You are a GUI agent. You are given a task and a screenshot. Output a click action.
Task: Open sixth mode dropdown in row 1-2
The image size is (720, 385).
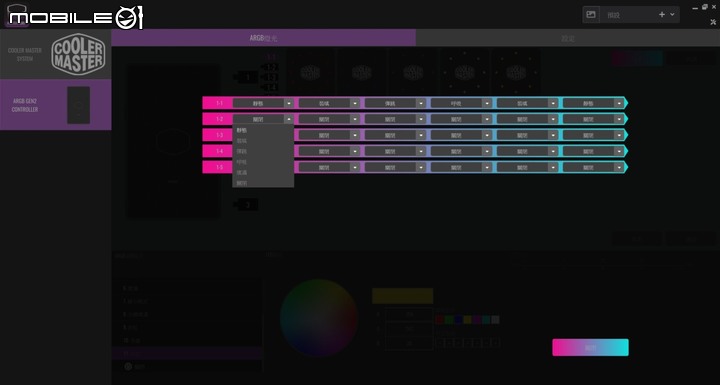pos(593,119)
